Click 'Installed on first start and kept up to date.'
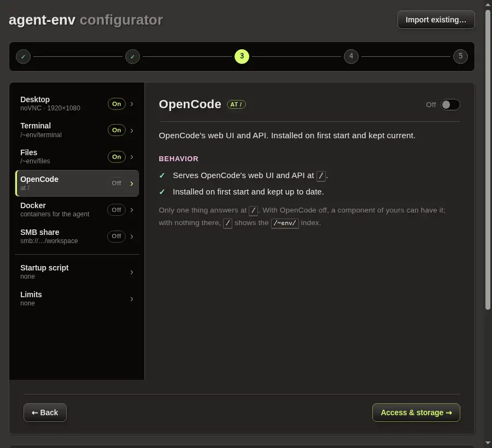492x448 pixels. [x=248, y=192]
